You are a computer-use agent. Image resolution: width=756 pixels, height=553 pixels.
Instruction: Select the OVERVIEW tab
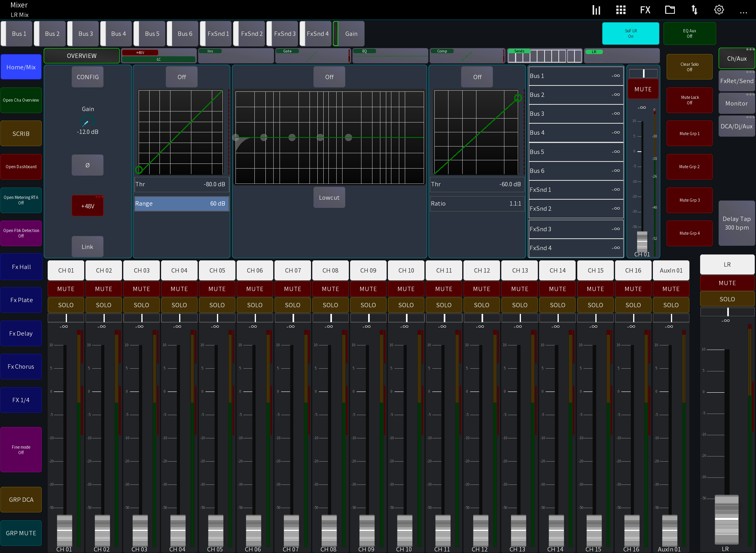click(82, 56)
